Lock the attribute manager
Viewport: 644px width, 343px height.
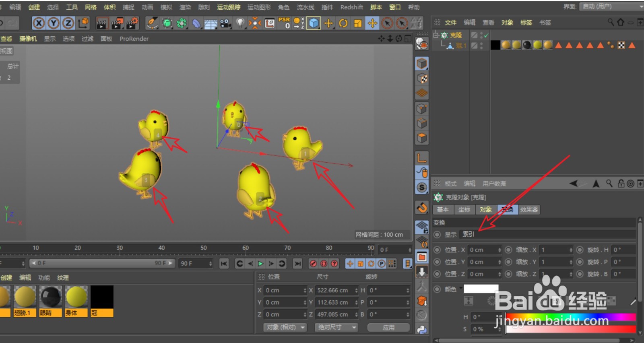tap(621, 184)
